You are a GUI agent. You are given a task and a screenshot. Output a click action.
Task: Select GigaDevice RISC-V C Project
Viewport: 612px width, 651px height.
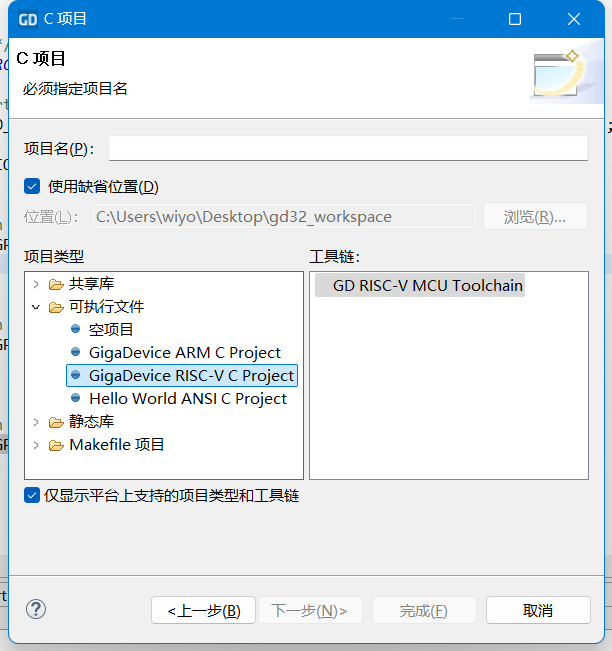[x=191, y=376]
